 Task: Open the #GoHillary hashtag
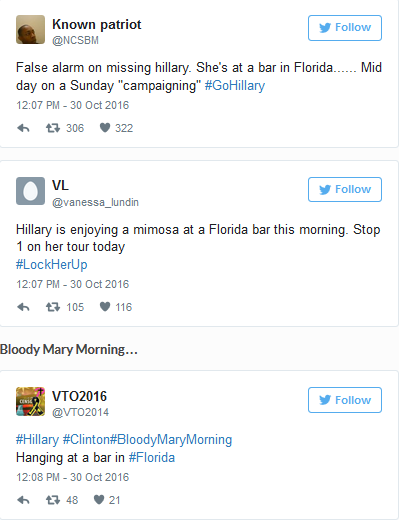pos(235,86)
